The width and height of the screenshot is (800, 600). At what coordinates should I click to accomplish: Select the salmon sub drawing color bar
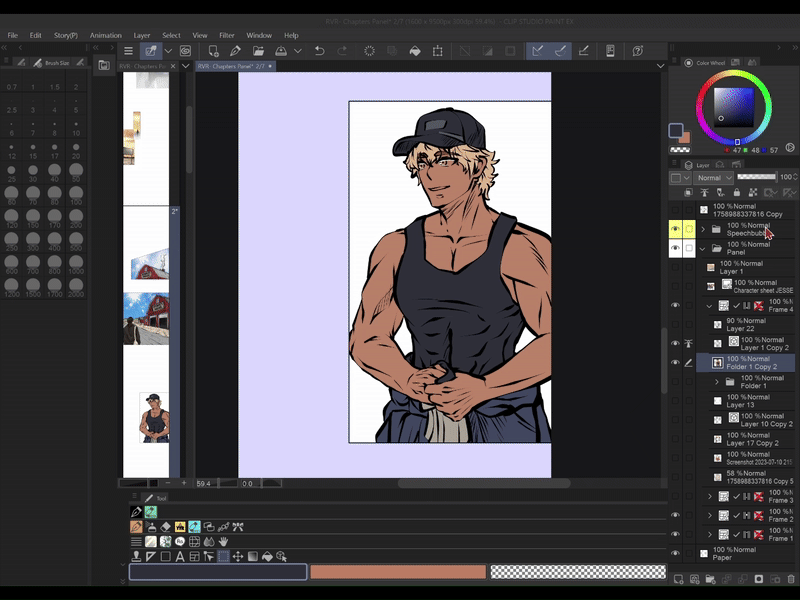(x=398, y=572)
